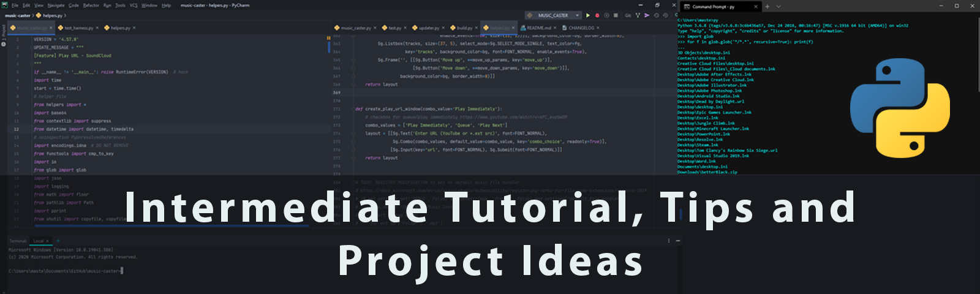Close the Command Prompt - py tab
The width and height of the screenshot is (980, 294).
tap(756, 7)
